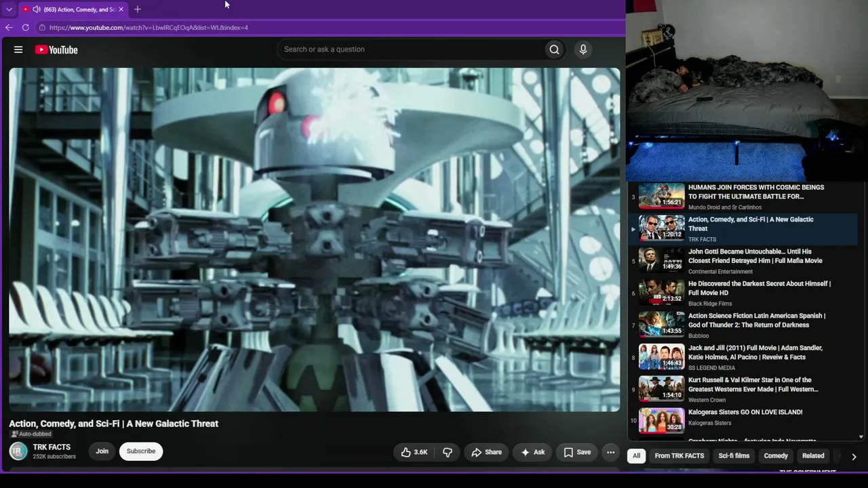Save the video to a playlist
The width and height of the screenshot is (868, 488).
(x=577, y=452)
